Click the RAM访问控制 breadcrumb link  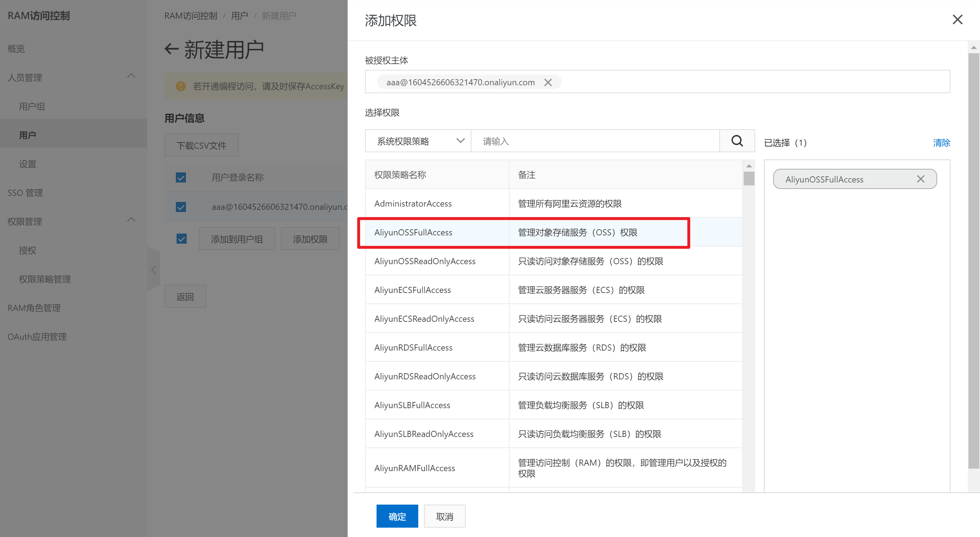coord(191,15)
